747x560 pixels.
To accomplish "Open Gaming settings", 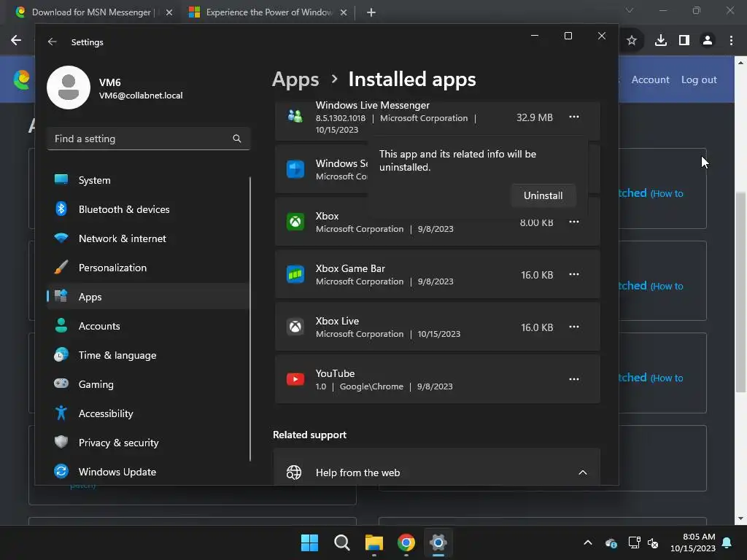I will (x=149, y=384).
